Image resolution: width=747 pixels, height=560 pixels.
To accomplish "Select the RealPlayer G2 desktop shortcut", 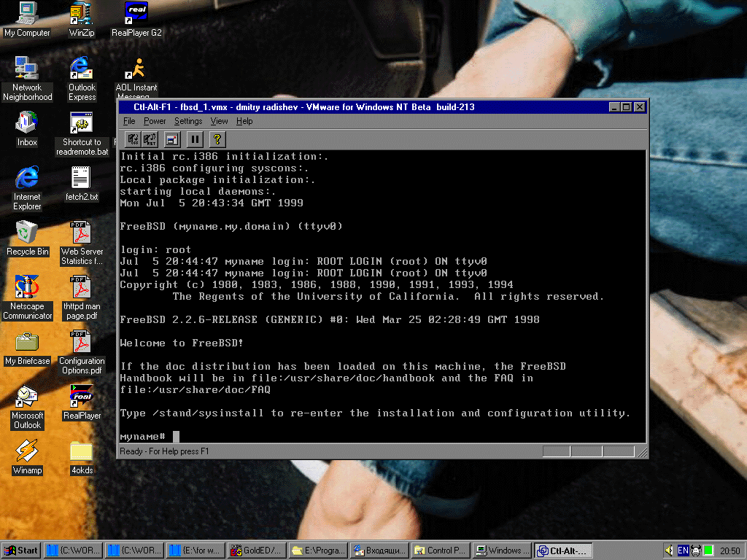I will (x=136, y=20).
